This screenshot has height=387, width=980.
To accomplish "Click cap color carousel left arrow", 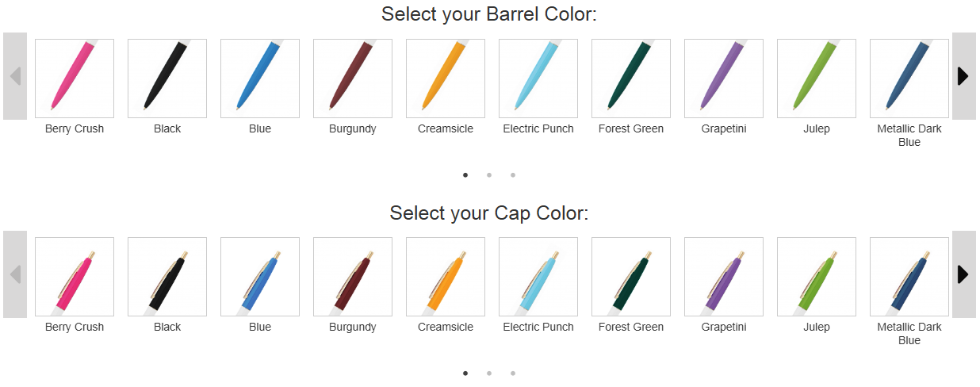I will [15, 274].
